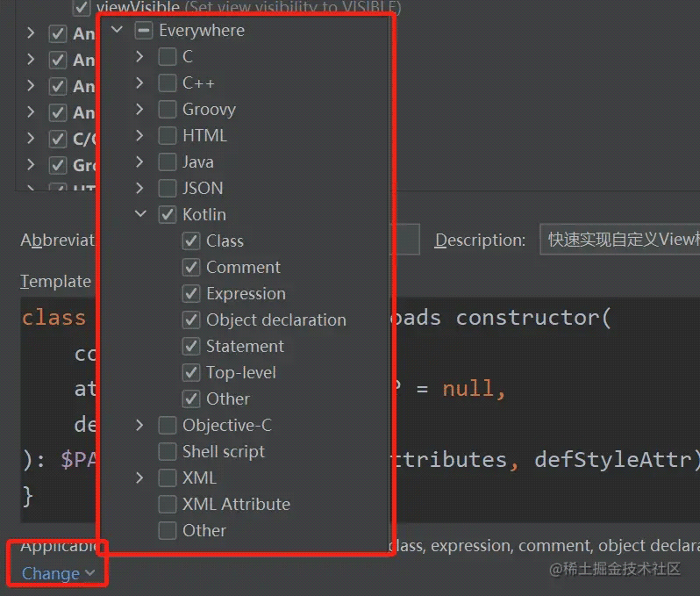Screen dimensions: 700x596
Task: Select the Top-level item under Kotlin
Action: (x=240, y=372)
